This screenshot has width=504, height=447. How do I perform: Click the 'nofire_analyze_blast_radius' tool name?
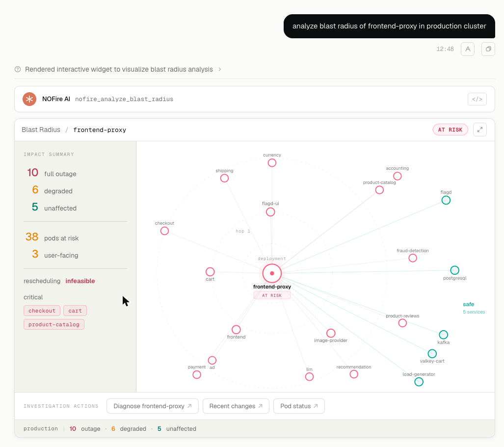click(x=124, y=99)
